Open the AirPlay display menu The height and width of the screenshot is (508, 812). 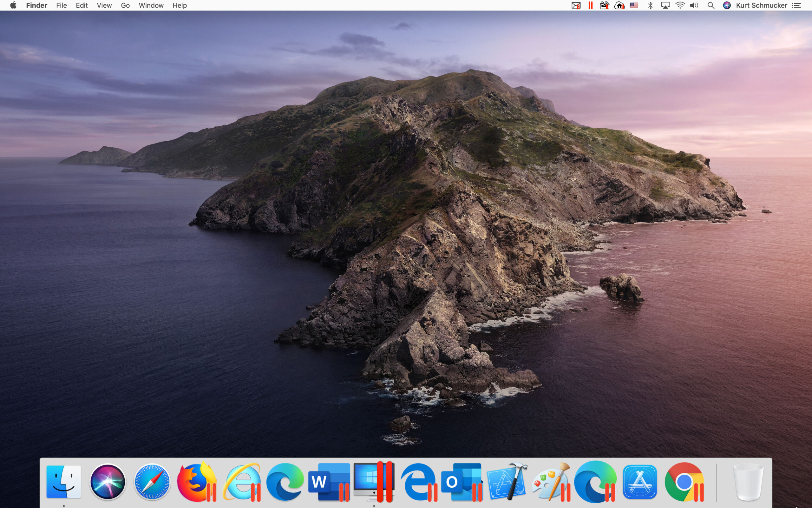(x=665, y=5)
